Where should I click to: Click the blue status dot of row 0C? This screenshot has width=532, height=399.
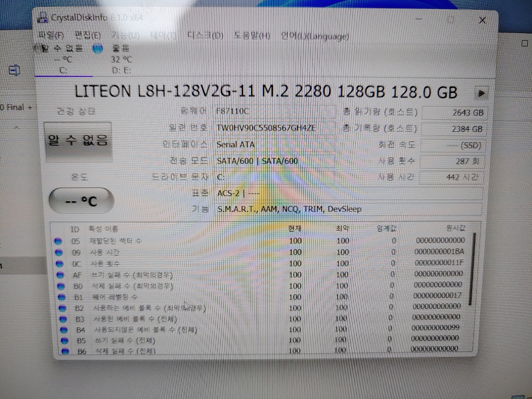point(59,264)
